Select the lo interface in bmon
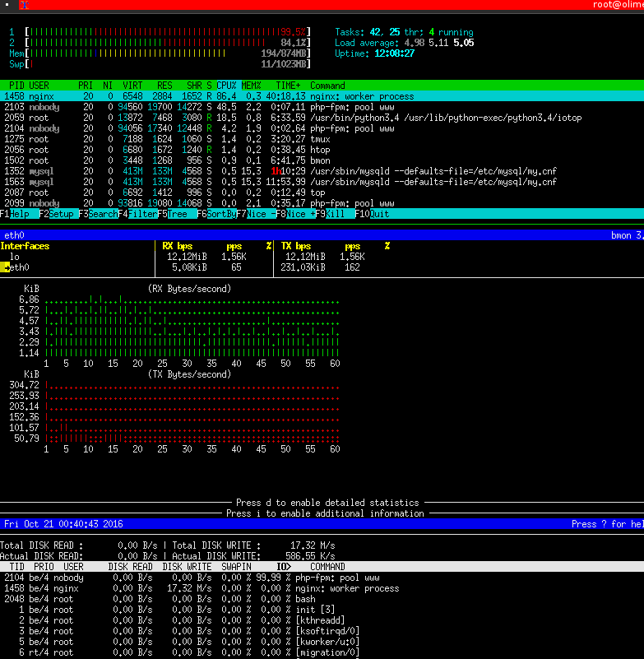The image size is (644, 659). (15, 257)
